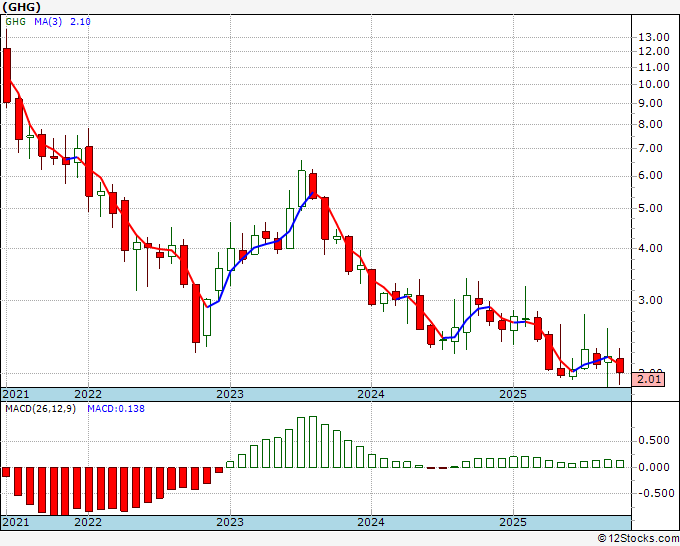Click the 4.00 price axis label
Image resolution: width=680 pixels, height=546 pixels.
click(651, 248)
